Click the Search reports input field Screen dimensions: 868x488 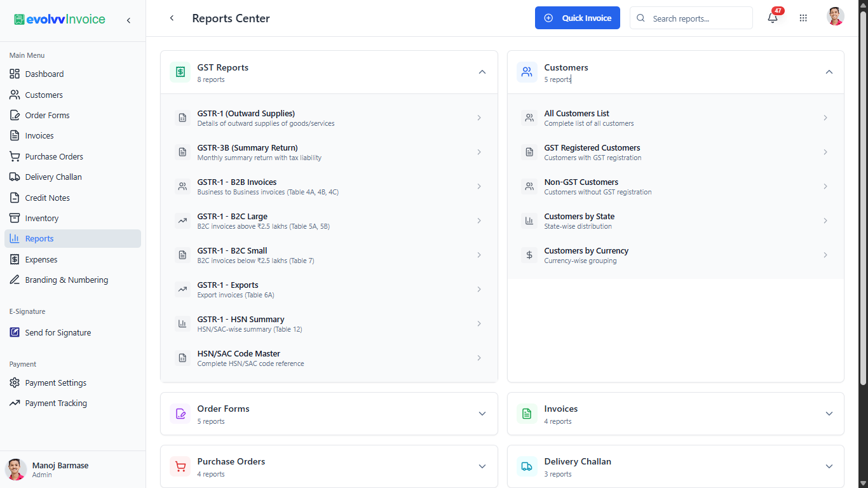[691, 18]
